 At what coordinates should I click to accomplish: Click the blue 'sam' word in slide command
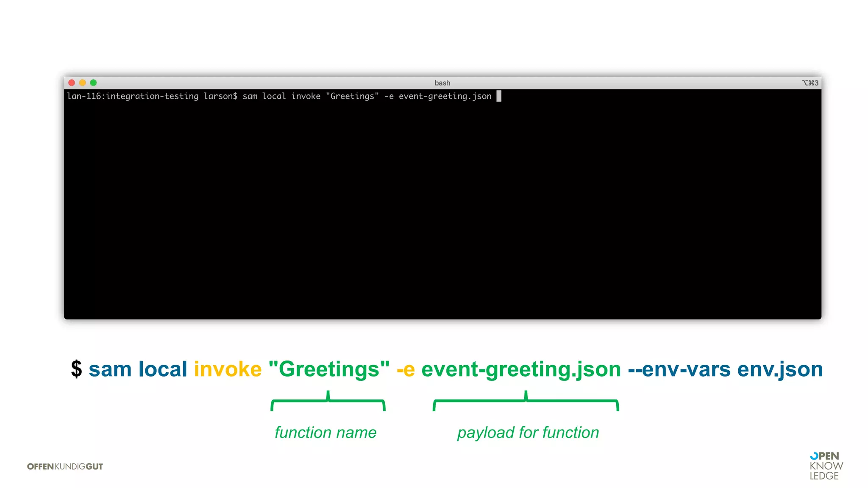coord(110,369)
